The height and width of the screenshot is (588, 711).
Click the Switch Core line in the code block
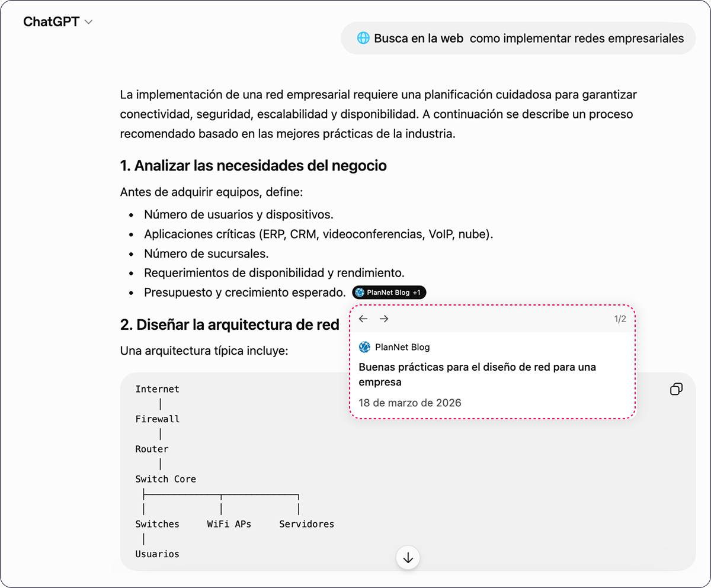[x=165, y=479]
